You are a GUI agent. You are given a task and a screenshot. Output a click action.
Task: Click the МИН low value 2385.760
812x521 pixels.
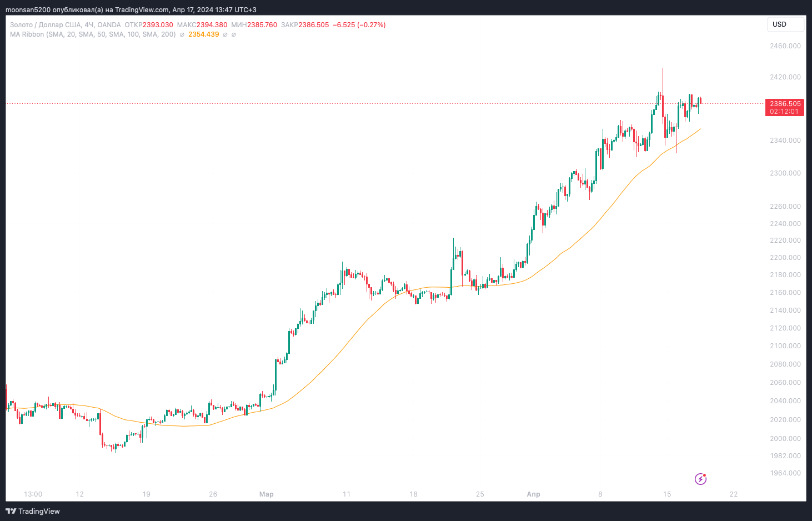point(262,25)
